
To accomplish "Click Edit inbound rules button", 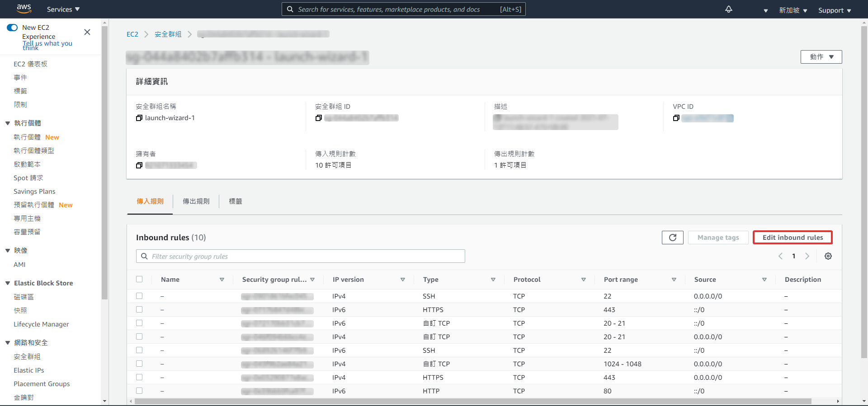I will point(793,238).
